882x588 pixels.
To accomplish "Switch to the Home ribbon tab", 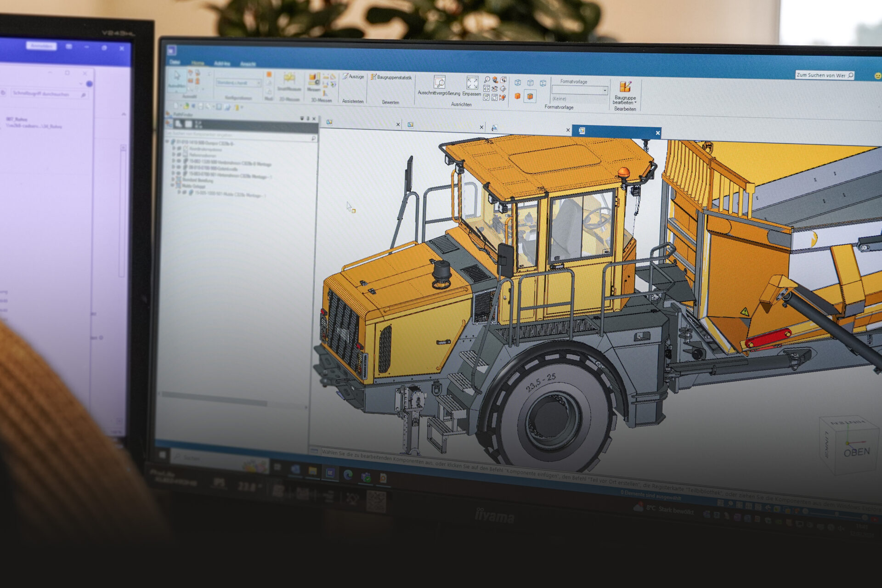I will [x=198, y=63].
